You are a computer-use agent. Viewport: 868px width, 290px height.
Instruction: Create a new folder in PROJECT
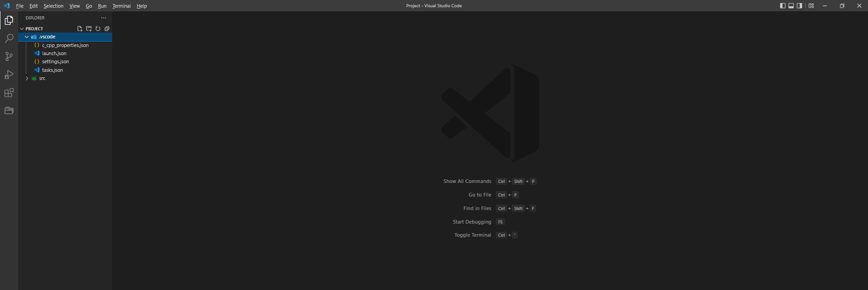(89, 28)
